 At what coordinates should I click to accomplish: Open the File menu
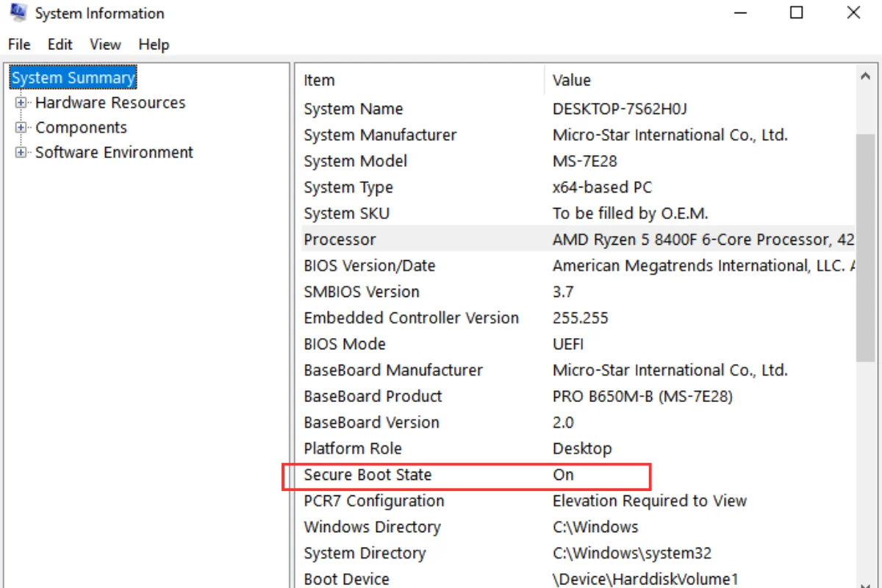(19, 45)
